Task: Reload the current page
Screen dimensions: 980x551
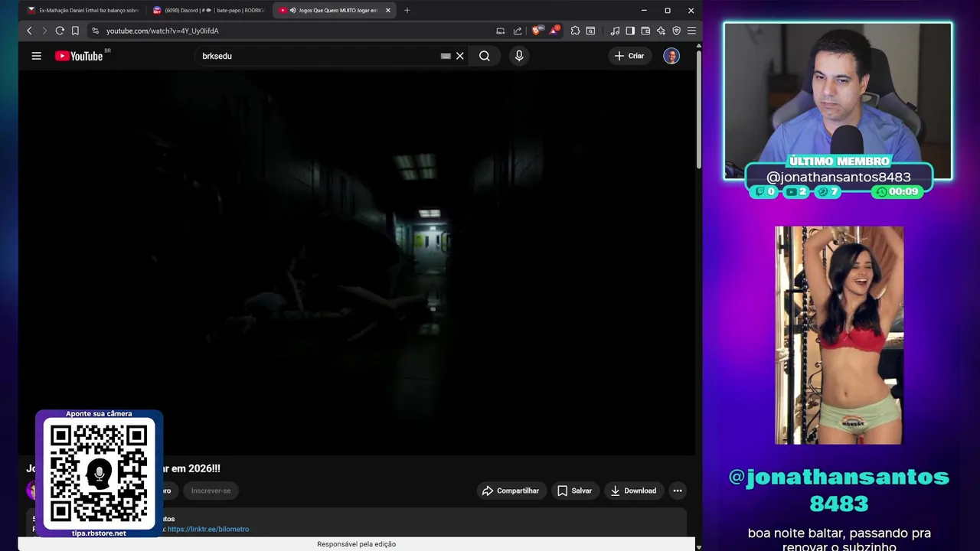Action: pyautogui.click(x=59, y=31)
